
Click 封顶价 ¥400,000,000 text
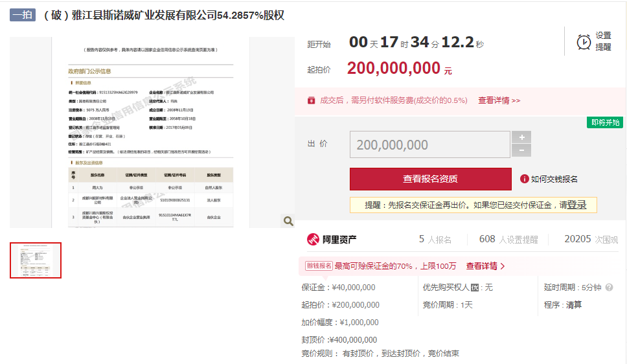coord(339,339)
